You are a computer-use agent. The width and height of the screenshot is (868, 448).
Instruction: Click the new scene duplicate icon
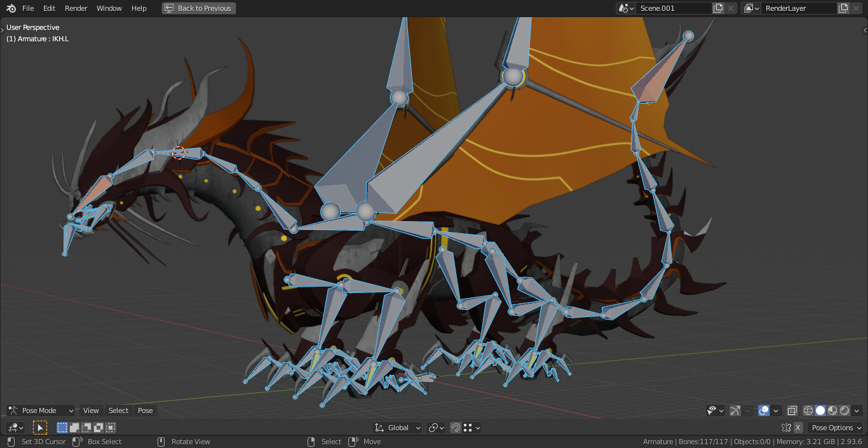(x=717, y=8)
